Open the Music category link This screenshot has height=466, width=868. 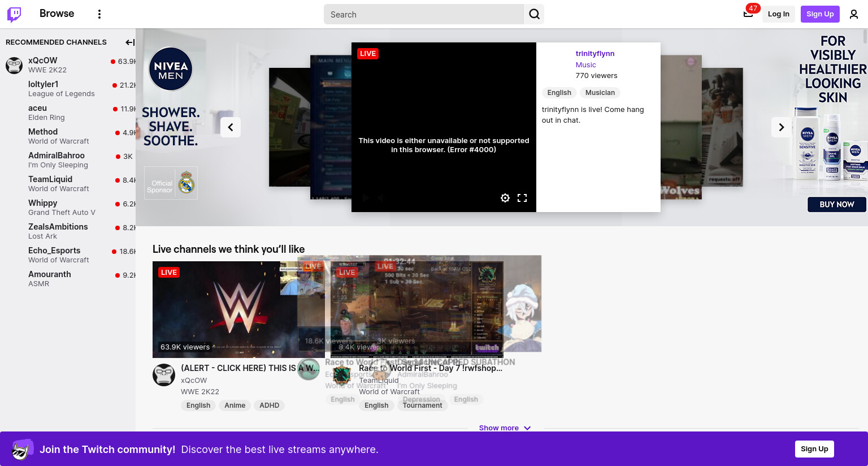[x=585, y=65]
